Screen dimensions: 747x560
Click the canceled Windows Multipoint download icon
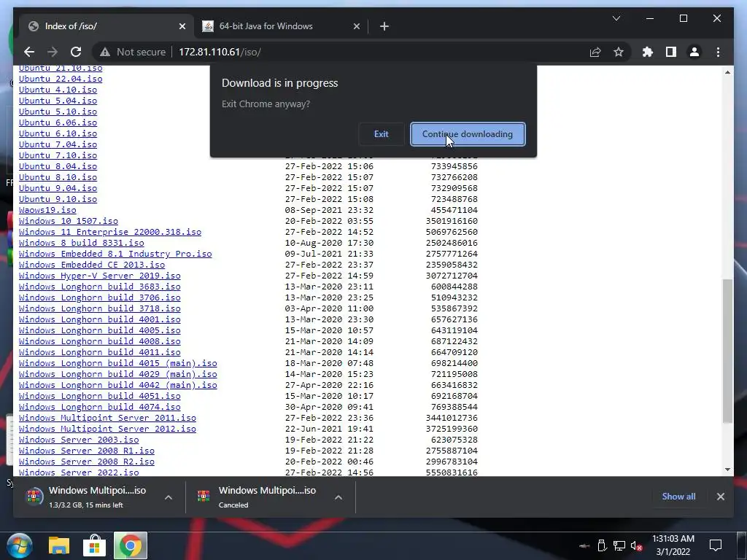[x=204, y=496]
